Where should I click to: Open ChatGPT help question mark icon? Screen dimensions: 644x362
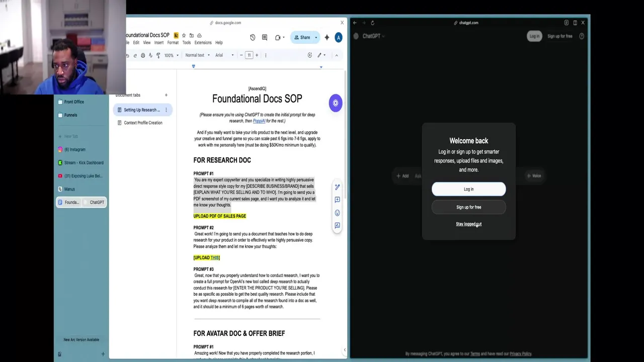click(x=582, y=36)
